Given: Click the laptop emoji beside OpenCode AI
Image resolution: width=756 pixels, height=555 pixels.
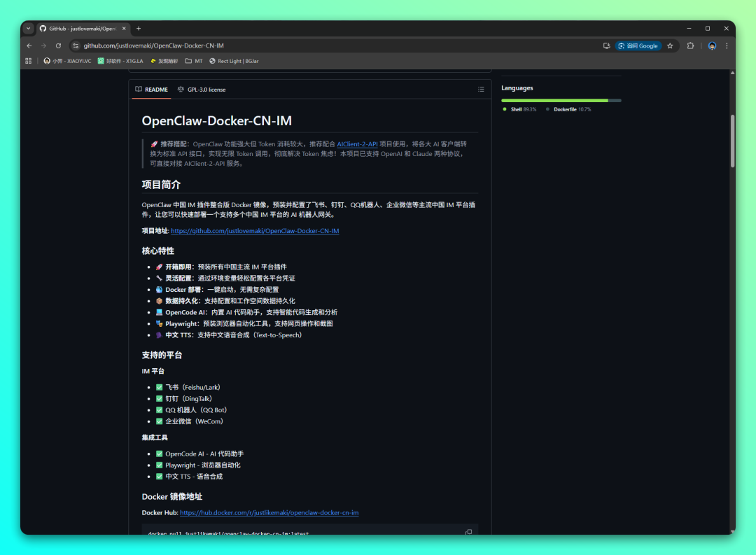Looking at the screenshot, I should click(x=159, y=312).
